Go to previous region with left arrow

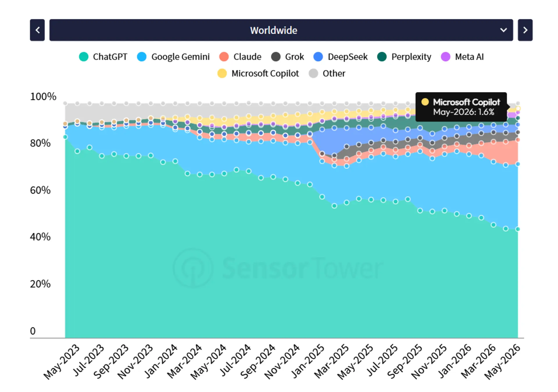[x=37, y=30]
